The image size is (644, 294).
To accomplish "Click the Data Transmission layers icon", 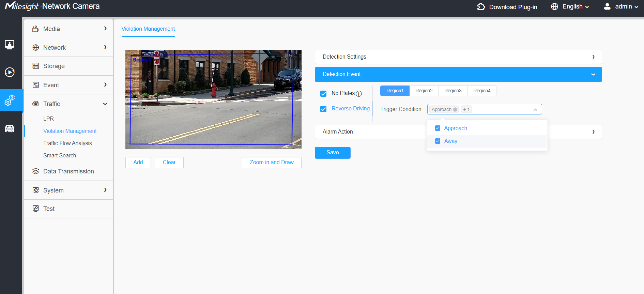I will coord(36,171).
